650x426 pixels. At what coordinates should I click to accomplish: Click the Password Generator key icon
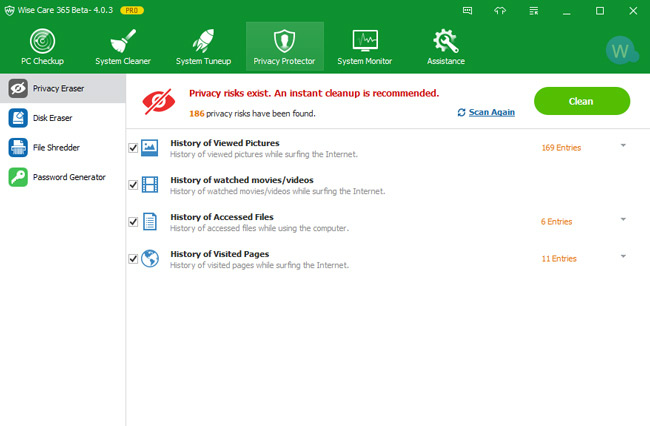click(x=18, y=177)
